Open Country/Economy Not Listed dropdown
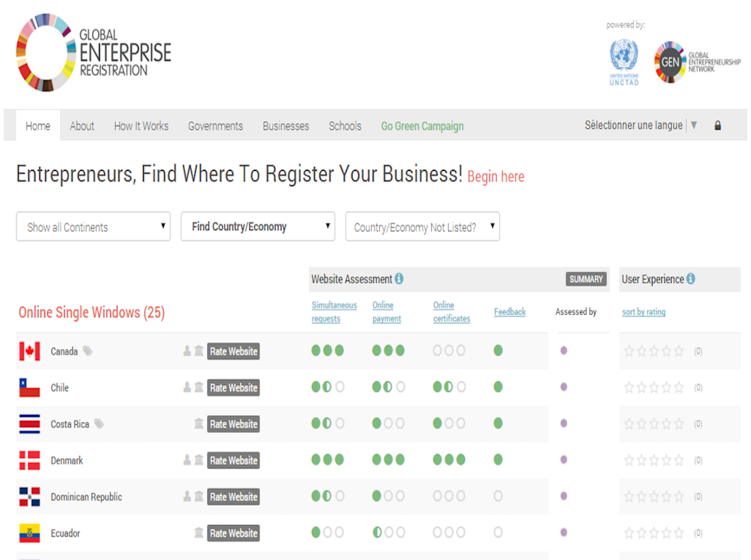 pyautogui.click(x=422, y=227)
